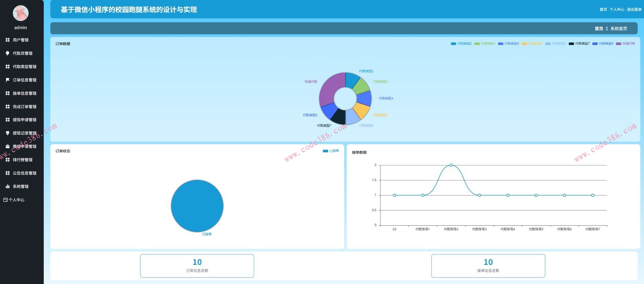Open 个人中心 link in the top header
The height and width of the screenshot is (284, 644).
pos(617,9)
